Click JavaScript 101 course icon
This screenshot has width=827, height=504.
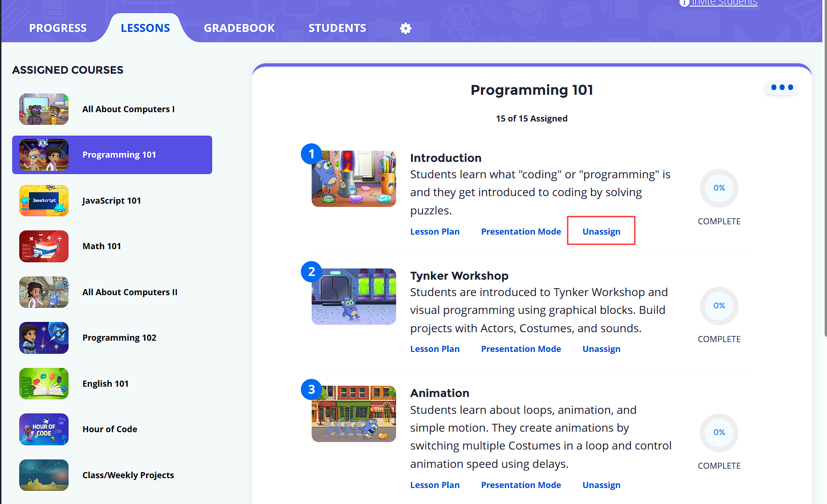44,200
